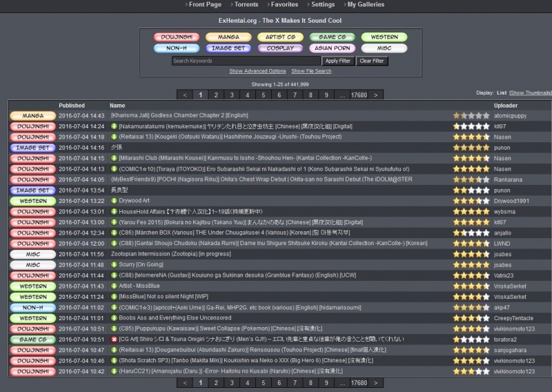This screenshot has height=392, width=552.
Task: Click the green arrow beside Artist - MissBlue
Action: [x=114, y=286]
